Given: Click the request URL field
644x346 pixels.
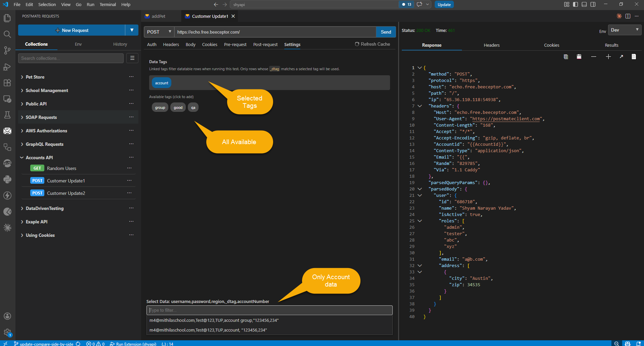Looking at the screenshot, I should coord(275,32).
